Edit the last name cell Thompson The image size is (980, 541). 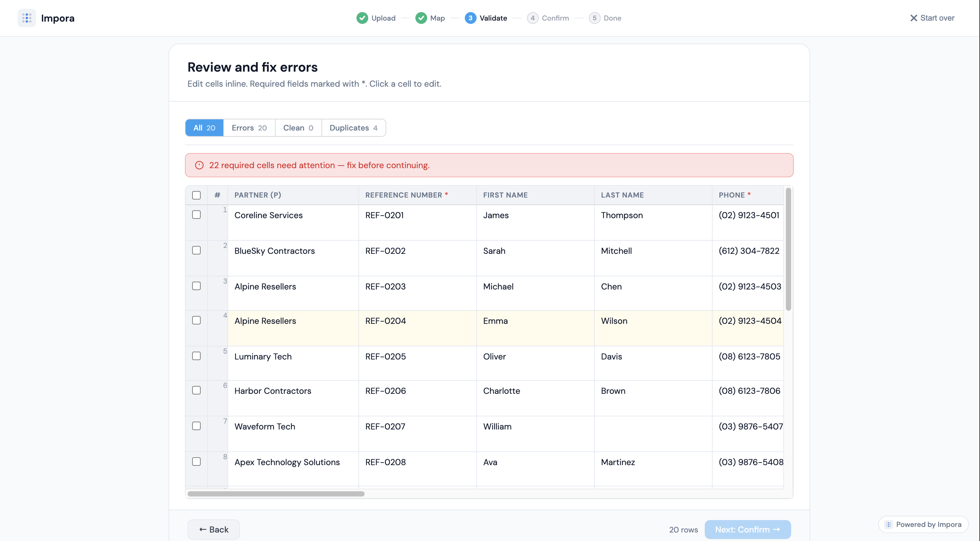653,222
